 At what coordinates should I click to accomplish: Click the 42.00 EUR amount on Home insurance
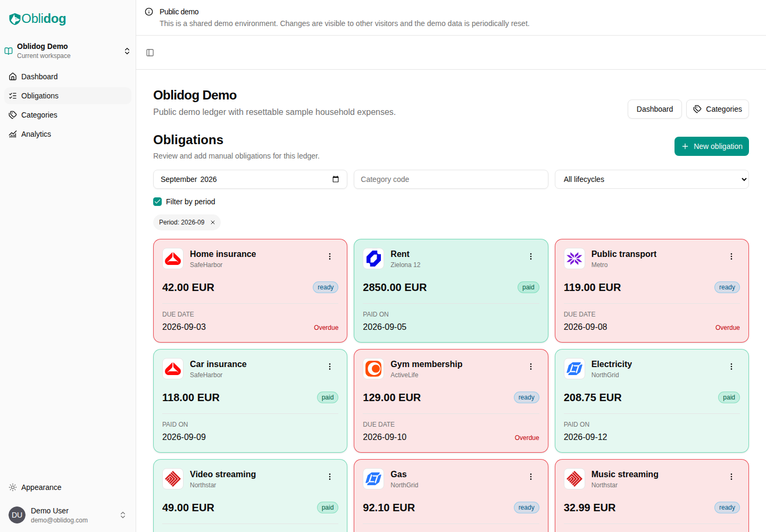pos(188,287)
